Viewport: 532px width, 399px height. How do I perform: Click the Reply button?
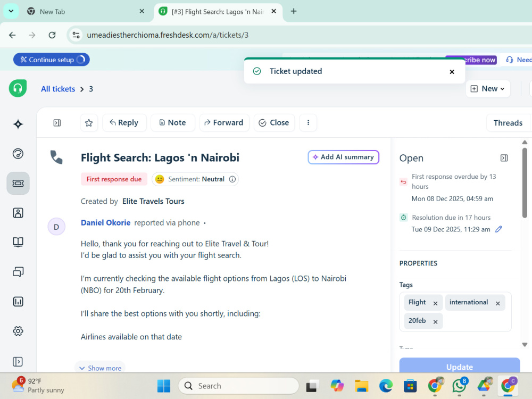[x=124, y=123]
